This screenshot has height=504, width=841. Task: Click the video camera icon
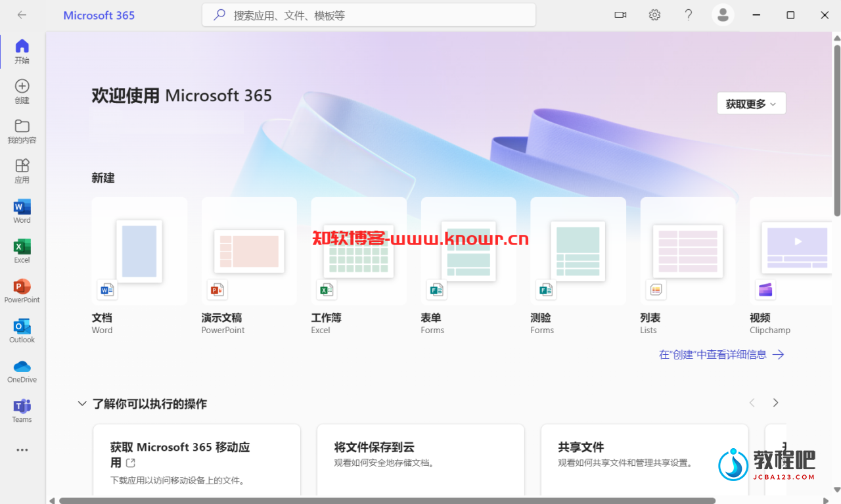point(620,15)
